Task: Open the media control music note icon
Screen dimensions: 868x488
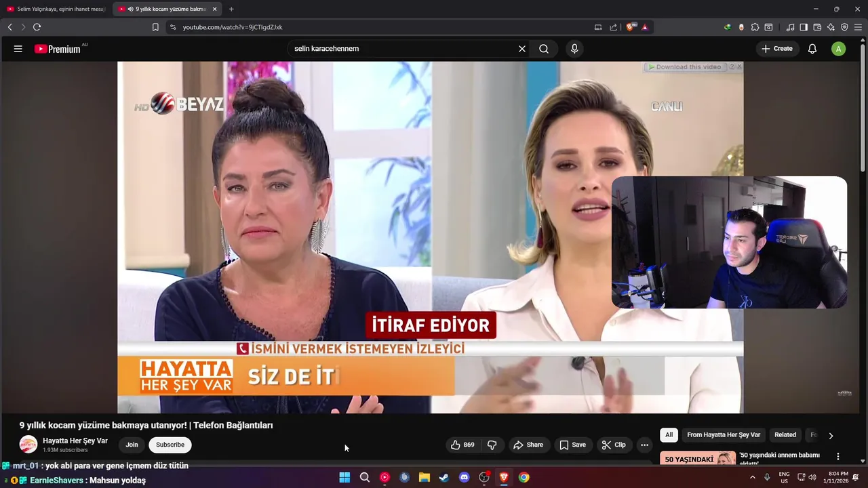Action: [790, 27]
